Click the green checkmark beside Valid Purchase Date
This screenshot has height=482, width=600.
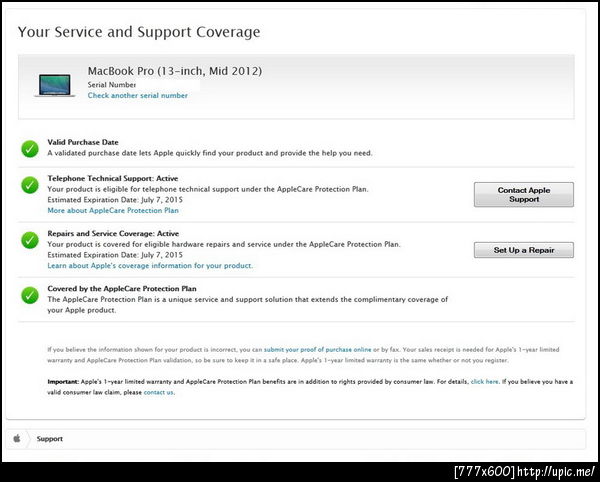click(30, 149)
